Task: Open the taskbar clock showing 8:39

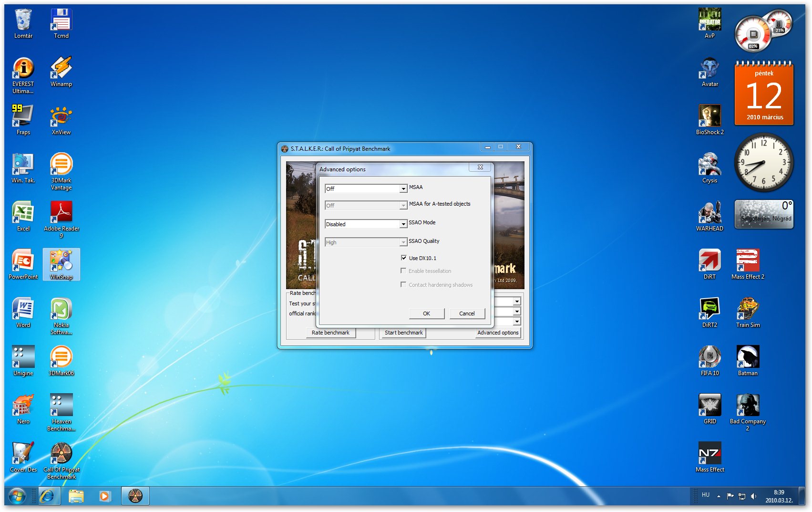Action: pyautogui.click(x=779, y=496)
